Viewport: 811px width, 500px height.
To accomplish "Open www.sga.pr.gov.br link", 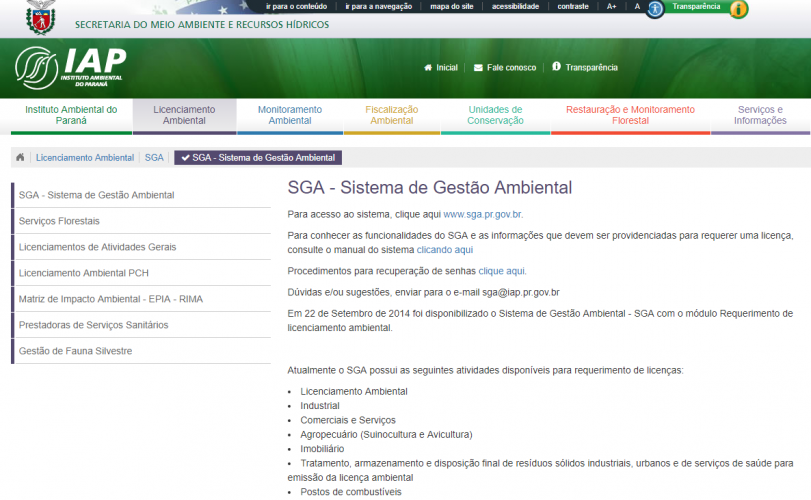I will tap(482, 214).
